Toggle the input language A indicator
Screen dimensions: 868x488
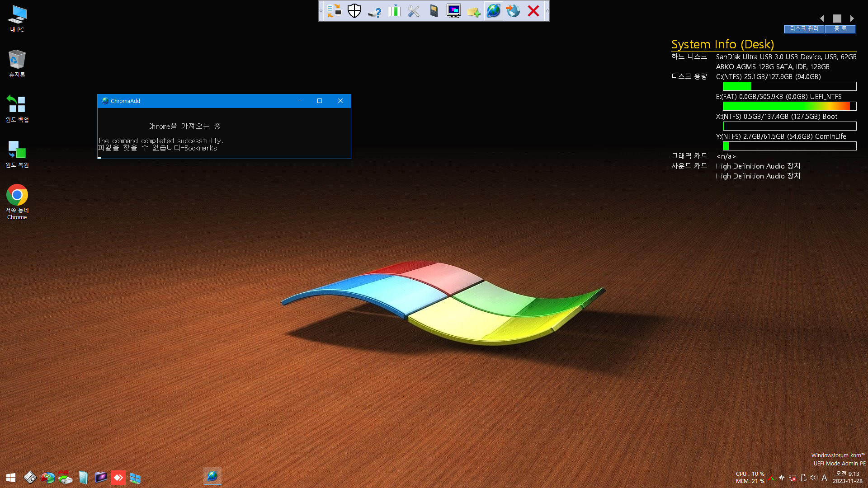[824, 478]
